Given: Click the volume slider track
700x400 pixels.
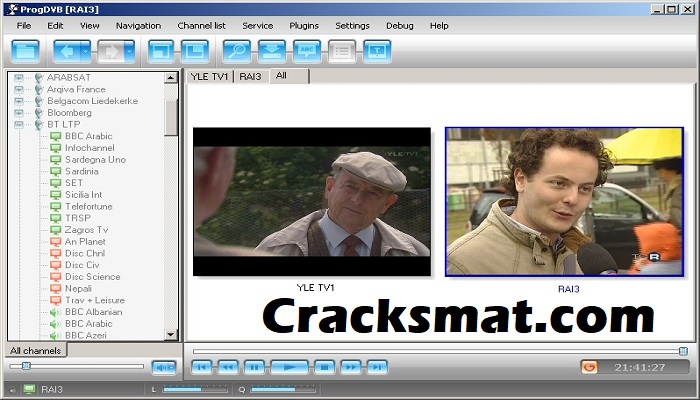Looking at the screenshot, I should (77, 367).
